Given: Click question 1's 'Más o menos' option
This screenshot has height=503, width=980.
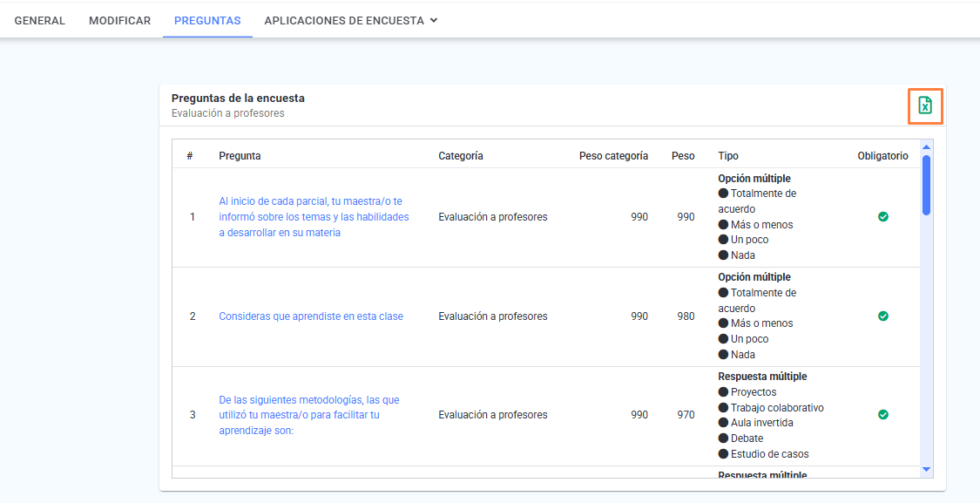Looking at the screenshot, I should pyautogui.click(x=755, y=225).
